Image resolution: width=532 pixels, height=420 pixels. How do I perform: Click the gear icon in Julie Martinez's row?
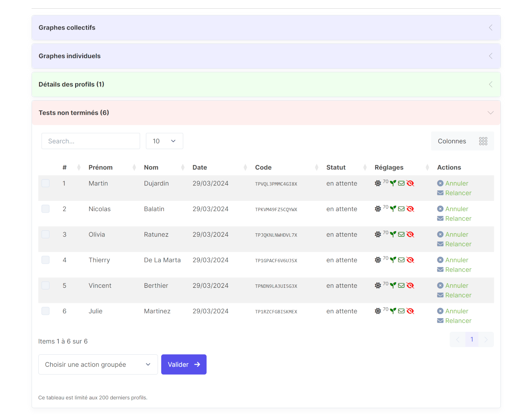pos(378,311)
